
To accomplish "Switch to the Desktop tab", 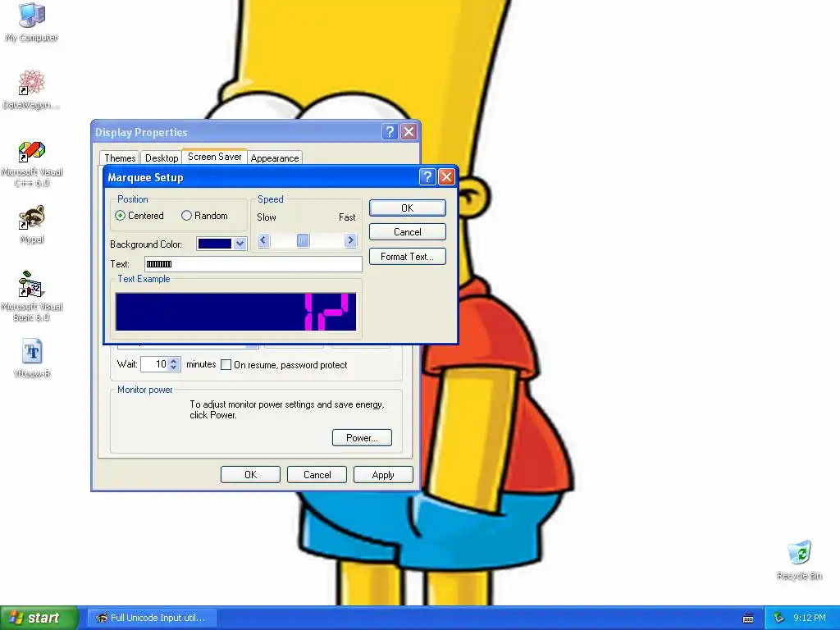I will 162,158.
